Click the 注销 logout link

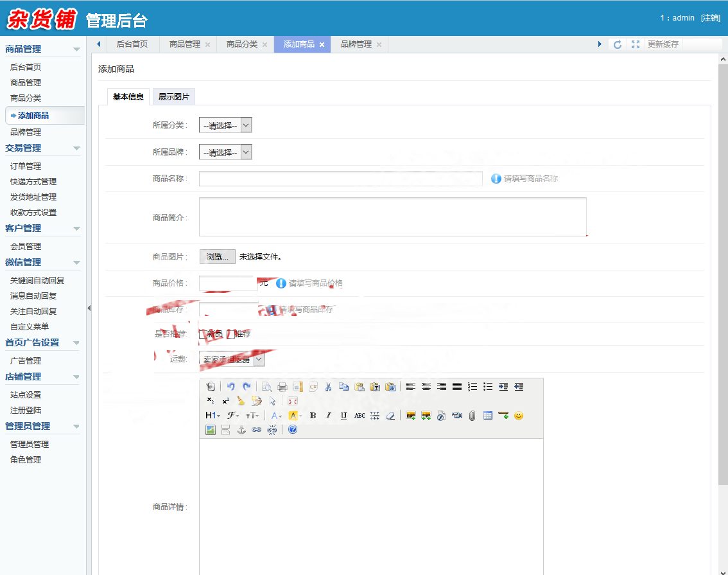[x=710, y=18]
